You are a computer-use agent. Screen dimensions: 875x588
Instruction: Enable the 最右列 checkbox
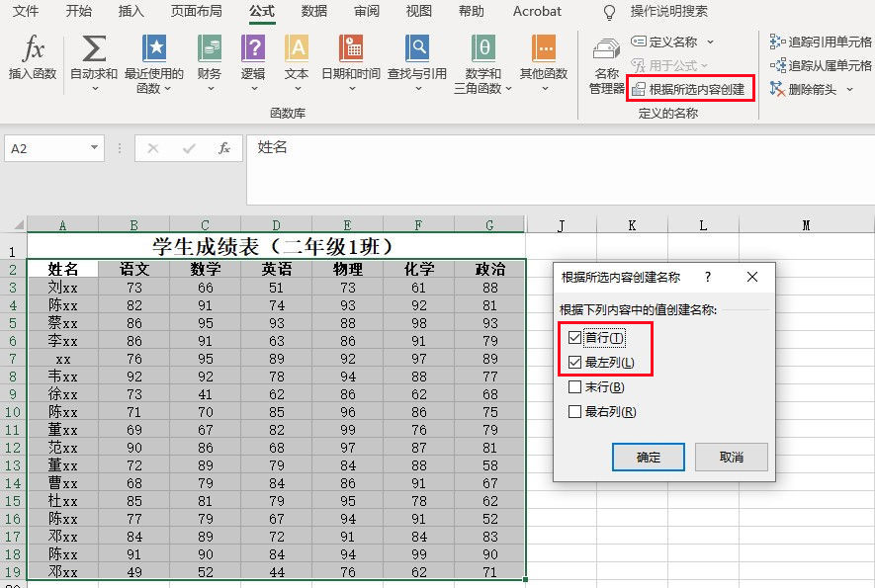pyautogui.click(x=574, y=412)
